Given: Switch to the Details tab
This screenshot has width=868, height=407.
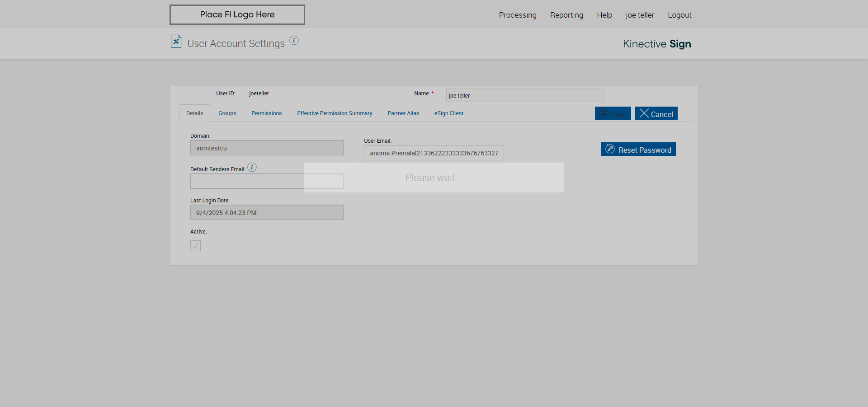Looking at the screenshot, I should [x=194, y=113].
